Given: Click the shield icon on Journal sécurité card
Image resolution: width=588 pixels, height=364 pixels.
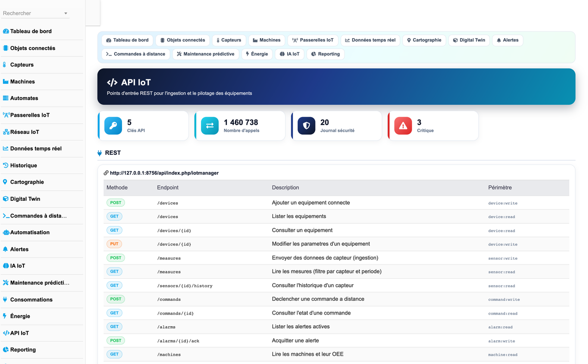Looking at the screenshot, I should pos(306,126).
